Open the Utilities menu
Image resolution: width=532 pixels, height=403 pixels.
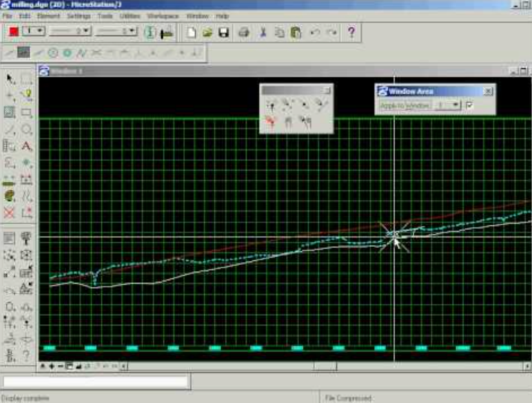point(130,16)
